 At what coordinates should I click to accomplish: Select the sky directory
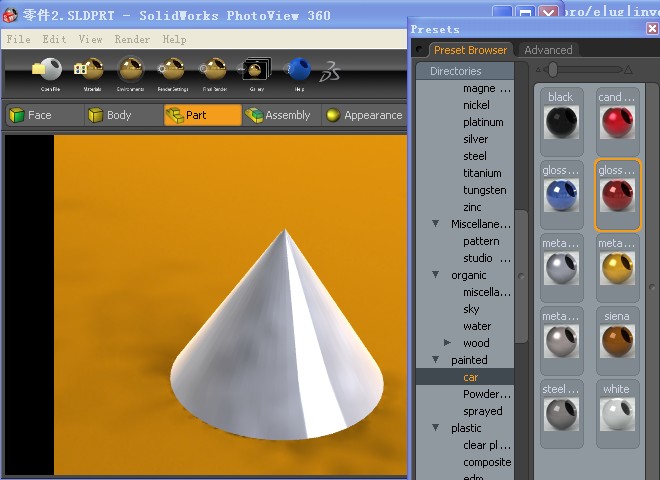[x=471, y=309]
